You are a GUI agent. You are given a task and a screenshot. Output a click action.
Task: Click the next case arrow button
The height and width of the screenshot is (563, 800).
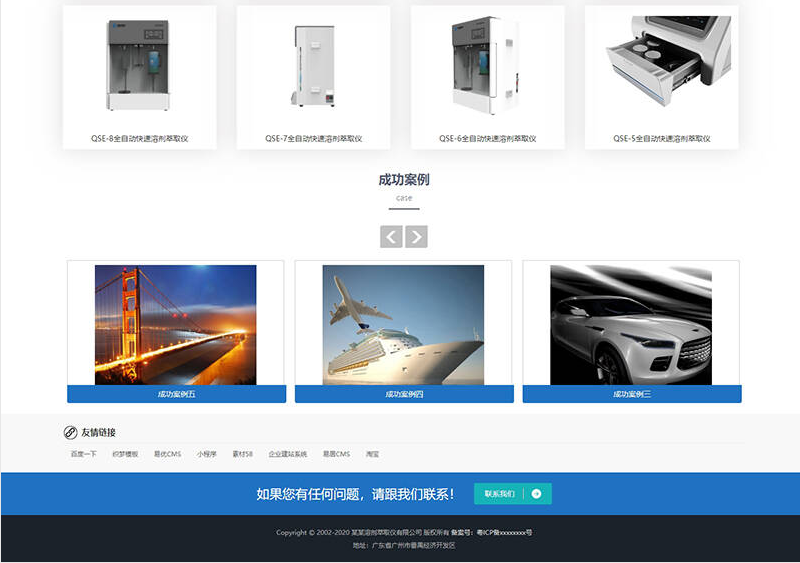pos(416,237)
